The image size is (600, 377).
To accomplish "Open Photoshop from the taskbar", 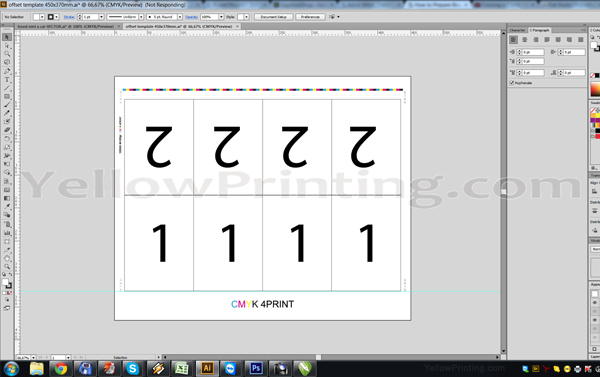I will click(x=256, y=369).
